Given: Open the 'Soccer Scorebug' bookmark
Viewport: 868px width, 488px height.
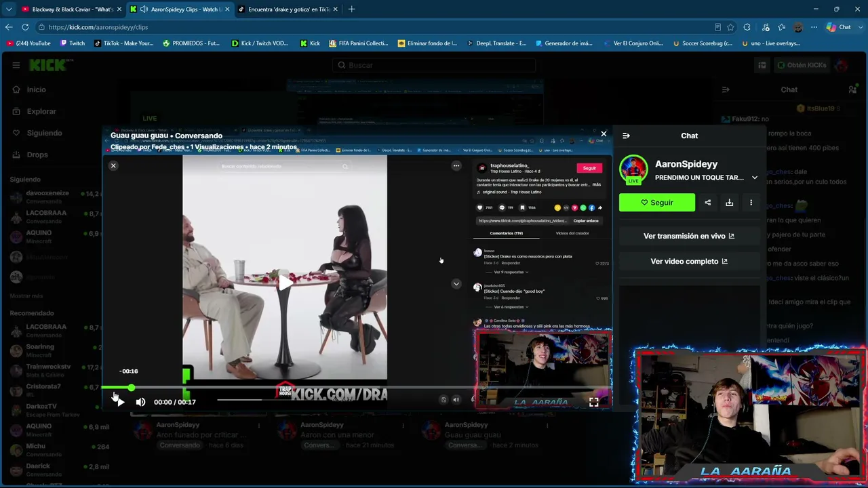Looking at the screenshot, I should (703, 43).
